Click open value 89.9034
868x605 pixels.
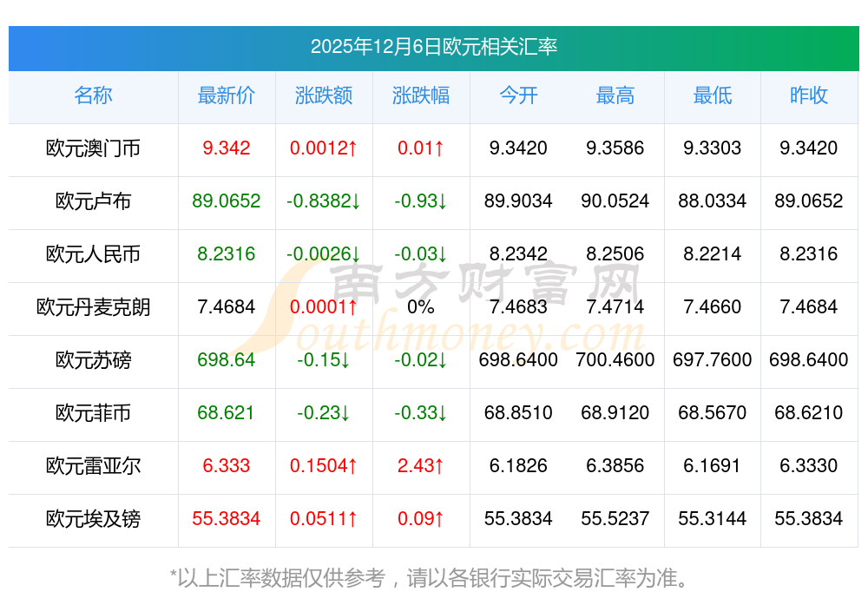point(518,201)
